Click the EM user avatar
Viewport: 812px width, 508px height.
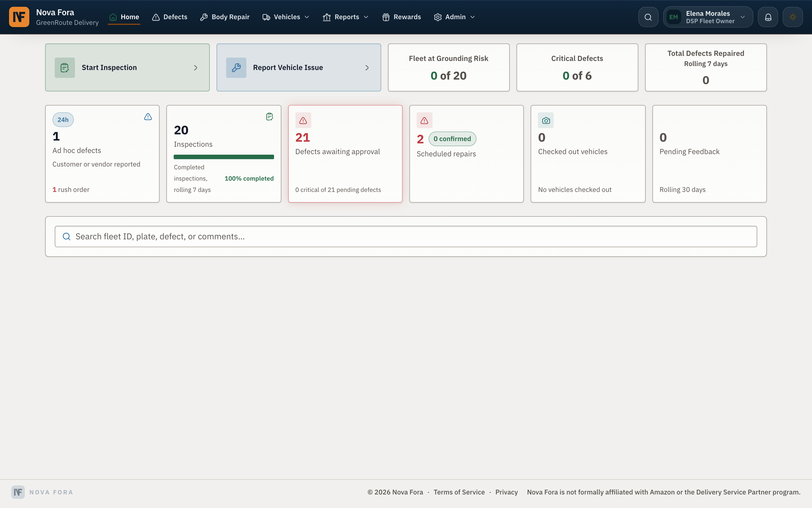tap(674, 17)
